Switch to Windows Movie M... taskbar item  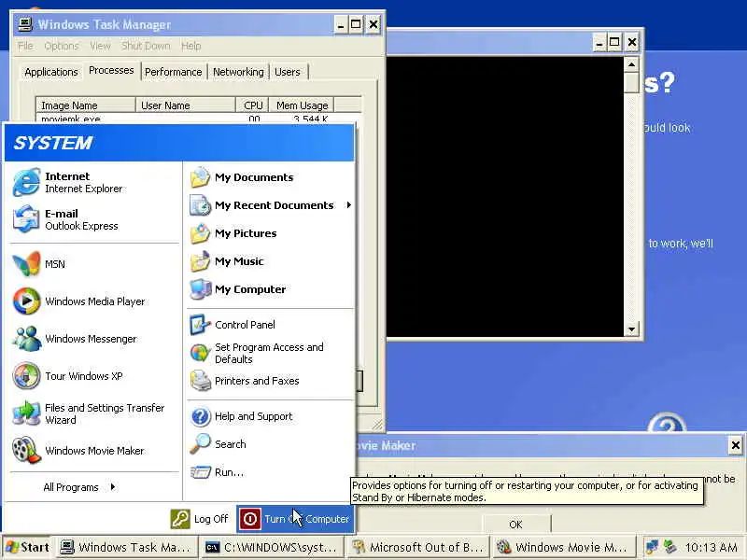tap(564, 548)
